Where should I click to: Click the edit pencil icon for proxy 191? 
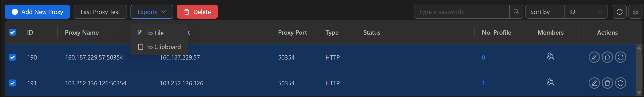(594, 83)
